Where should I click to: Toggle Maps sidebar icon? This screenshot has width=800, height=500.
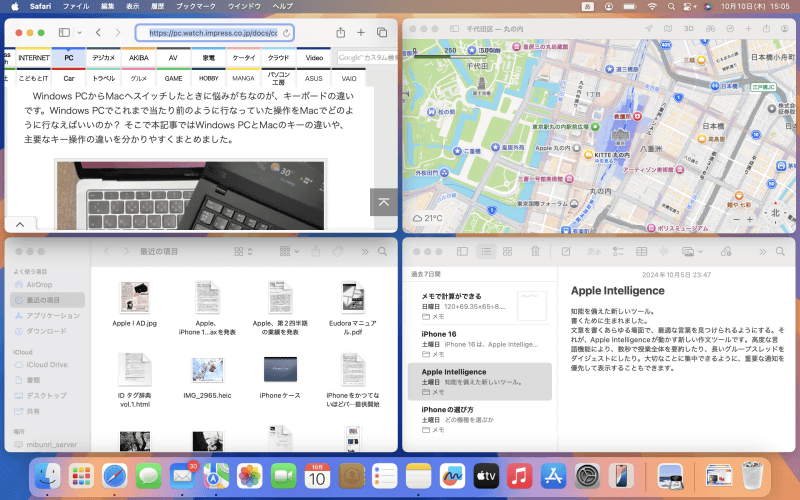(454, 29)
